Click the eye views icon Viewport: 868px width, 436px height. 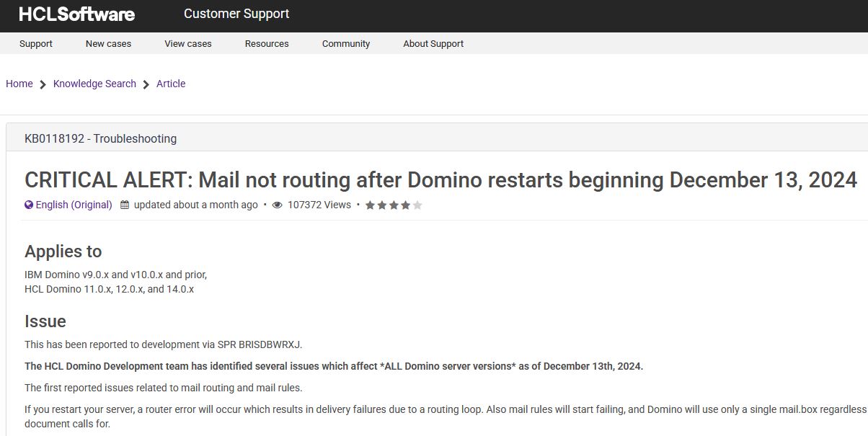(x=277, y=205)
